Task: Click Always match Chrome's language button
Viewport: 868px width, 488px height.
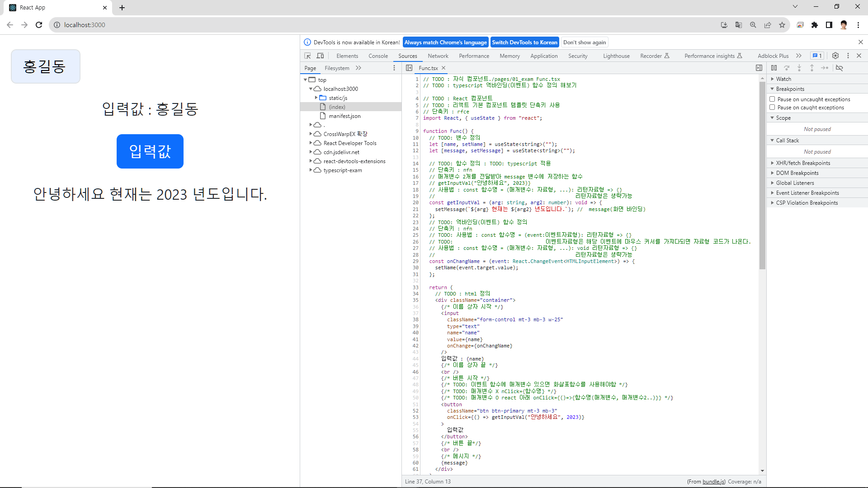Action: point(445,42)
